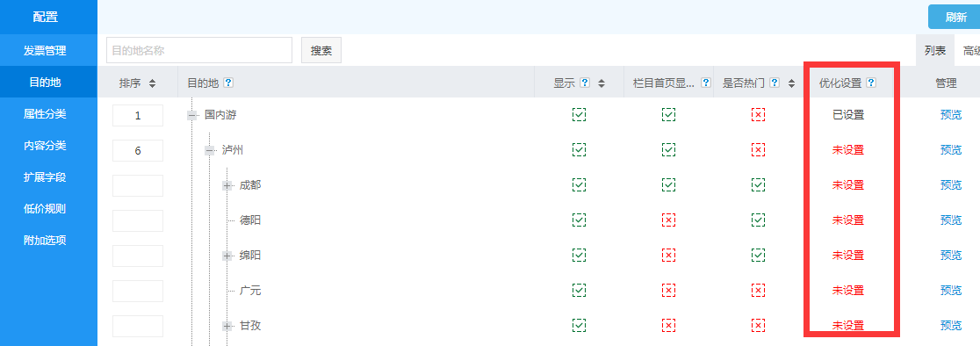Viewport: 980px width, 346px height.
Task: Open 未设置 optimization link for 成都
Action: click(x=848, y=185)
